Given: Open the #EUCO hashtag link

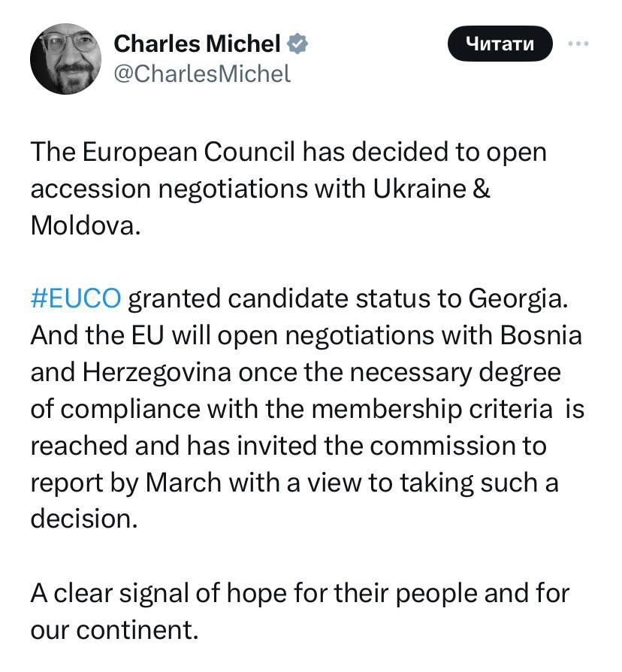Looking at the screenshot, I should coord(75,298).
